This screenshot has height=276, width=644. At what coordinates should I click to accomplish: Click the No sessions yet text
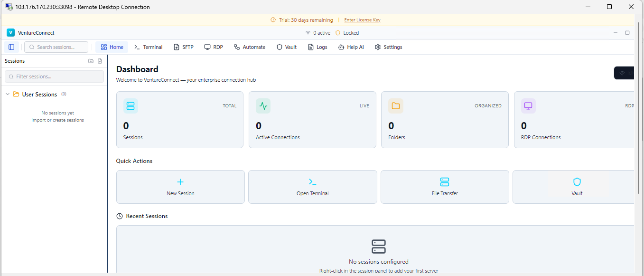[57, 113]
